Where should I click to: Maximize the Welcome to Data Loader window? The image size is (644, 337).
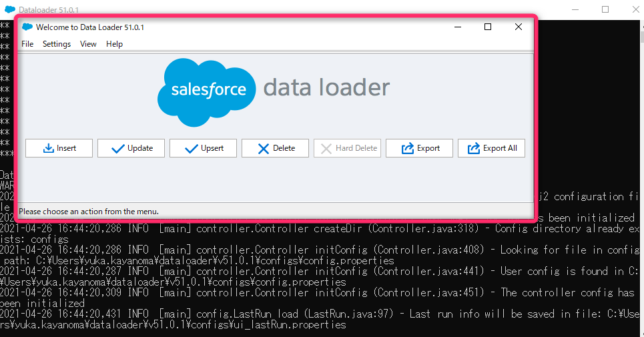tap(488, 27)
